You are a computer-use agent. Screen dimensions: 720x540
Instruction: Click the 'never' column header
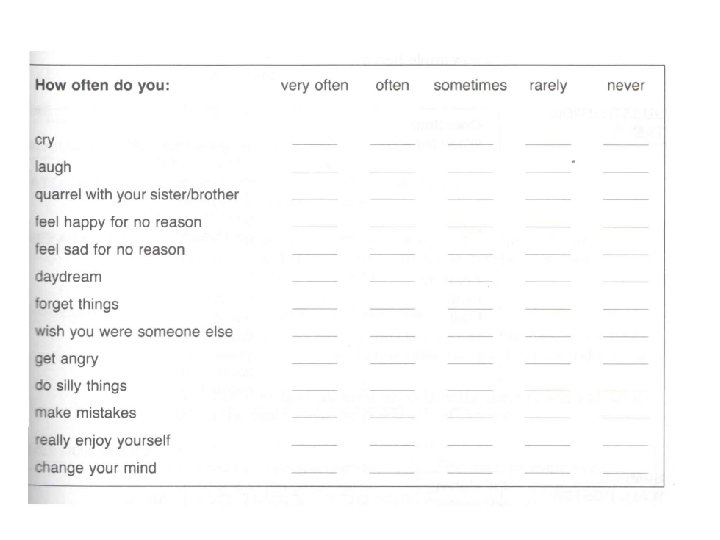pos(626,86)
